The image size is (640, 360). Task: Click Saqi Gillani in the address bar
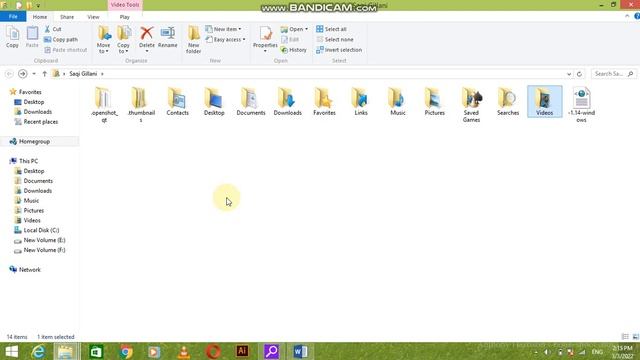pyautogui.click(x=83, y=74)
